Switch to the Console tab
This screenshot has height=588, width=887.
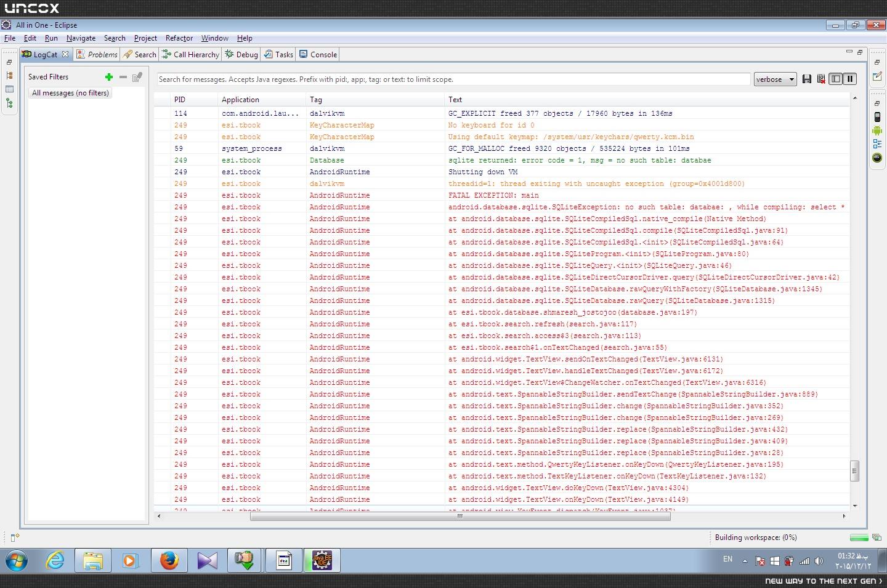point(318,54)
